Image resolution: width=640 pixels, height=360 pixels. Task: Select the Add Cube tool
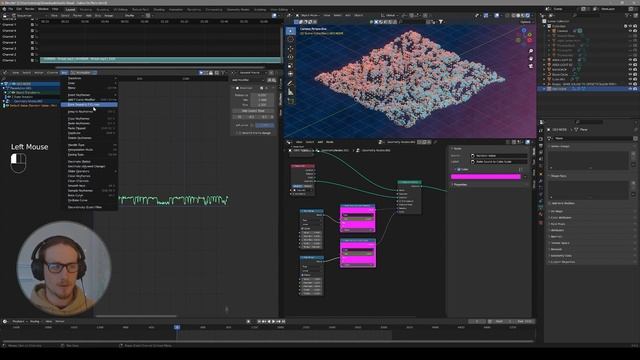(290, 101)
